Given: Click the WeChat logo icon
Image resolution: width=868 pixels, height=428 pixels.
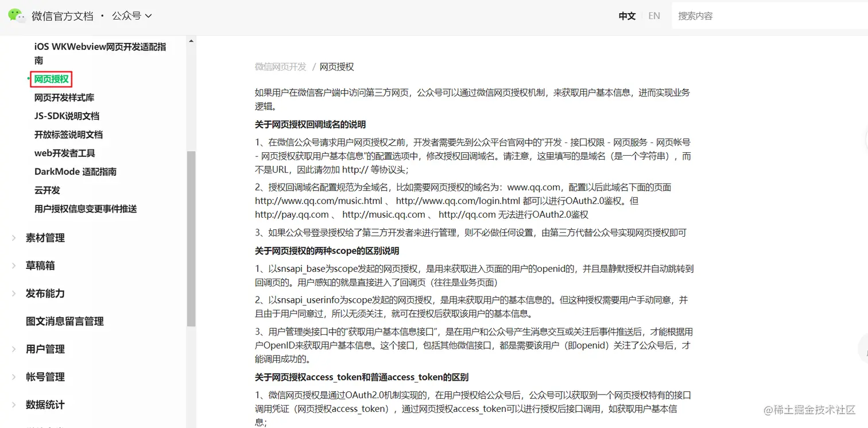Looking at the screenshot, I should [x=17, y=16].
